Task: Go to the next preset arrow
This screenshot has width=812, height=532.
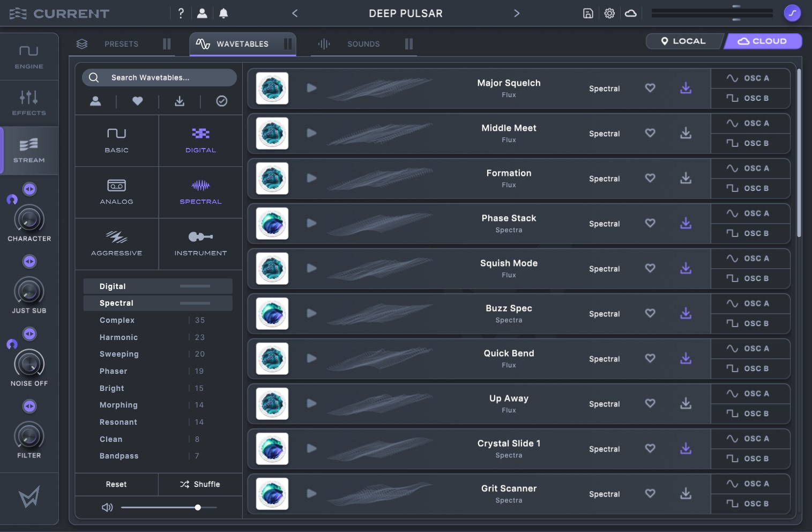Action: [x=517, y=13]
